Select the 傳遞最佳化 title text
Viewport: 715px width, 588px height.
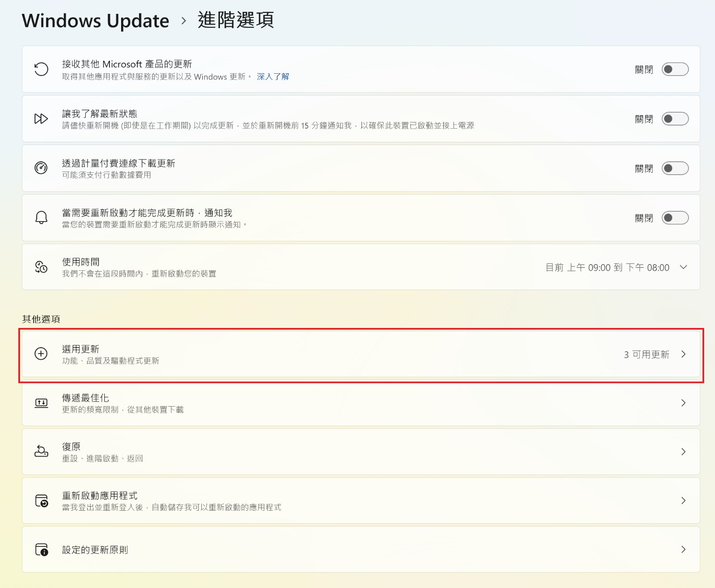coord(85,398)
